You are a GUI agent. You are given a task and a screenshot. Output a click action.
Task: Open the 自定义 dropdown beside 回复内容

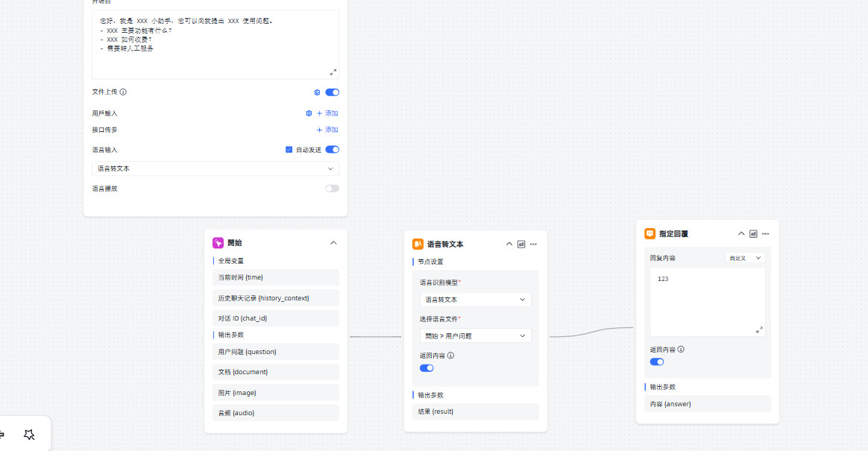745,258
